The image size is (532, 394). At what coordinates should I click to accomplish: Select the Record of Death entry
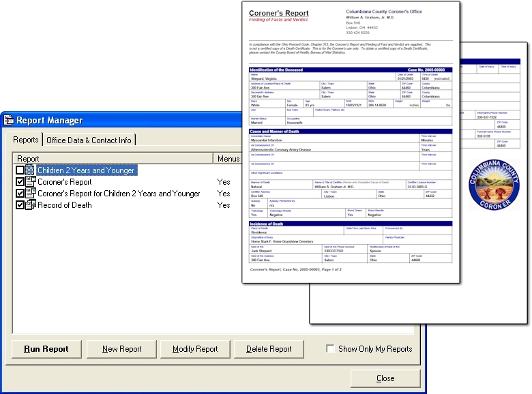(65, 204)
